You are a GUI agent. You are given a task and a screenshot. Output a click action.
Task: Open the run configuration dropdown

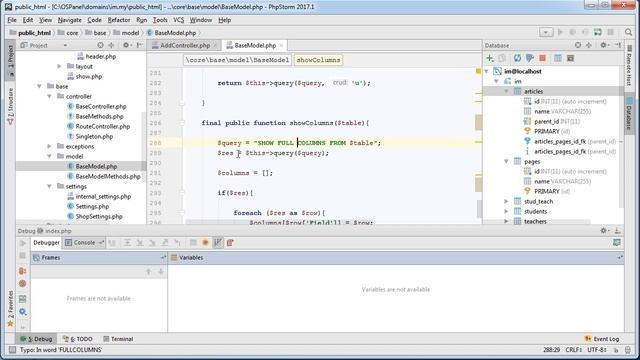point(546,32)
